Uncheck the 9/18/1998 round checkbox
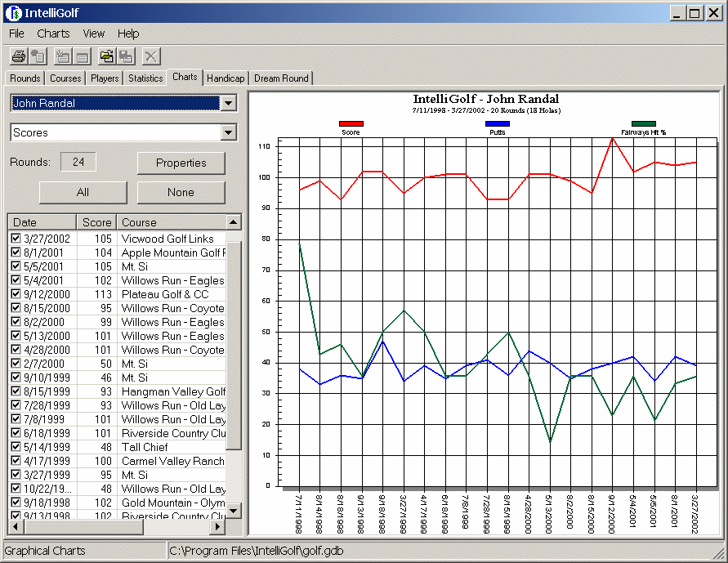The image size is (728, 563). [x=16, y=502]
